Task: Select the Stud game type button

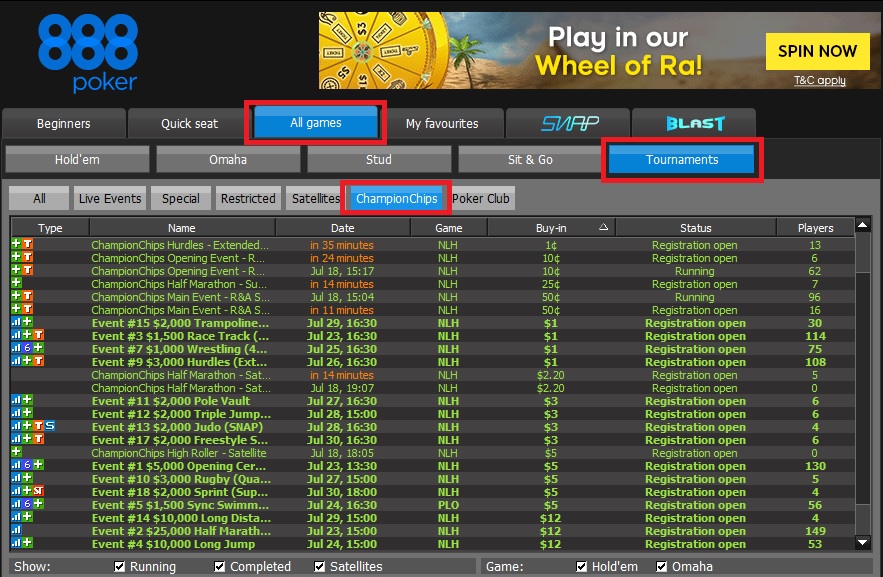Action: click(379, 159)
